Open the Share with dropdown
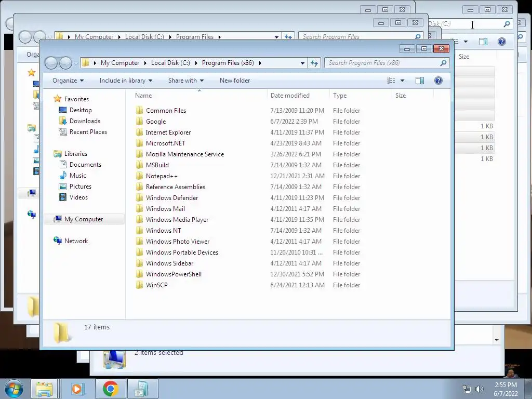The width and height of the screenshot is (532, 399). [x=185, y=81]
